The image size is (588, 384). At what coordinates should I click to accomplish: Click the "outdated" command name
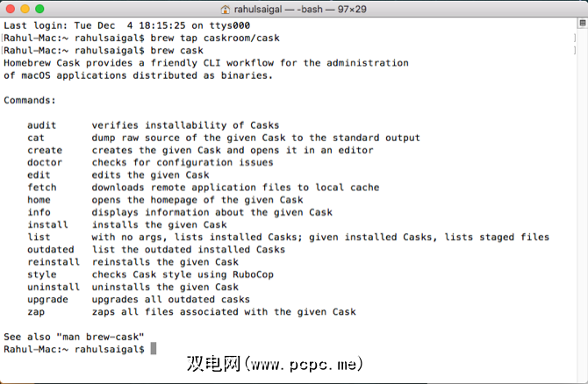pyautogui.click(x=51, y=249)
